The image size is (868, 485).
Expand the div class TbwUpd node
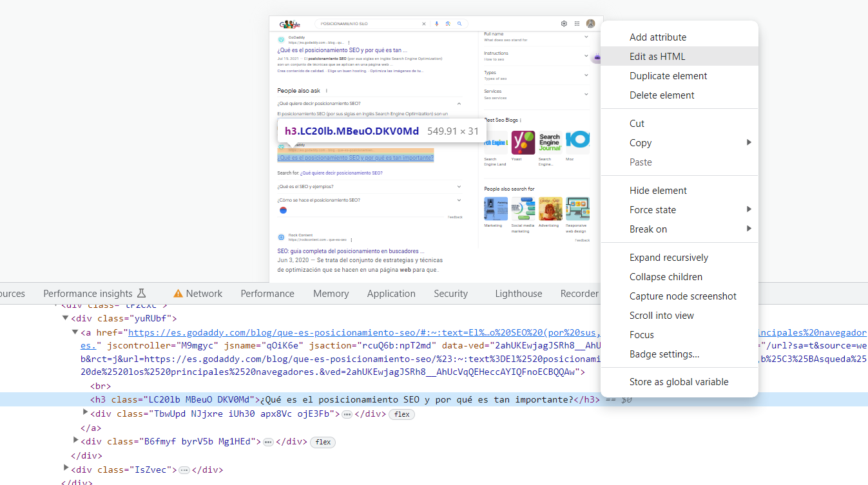pyautogui.click(x=85, y=413)
